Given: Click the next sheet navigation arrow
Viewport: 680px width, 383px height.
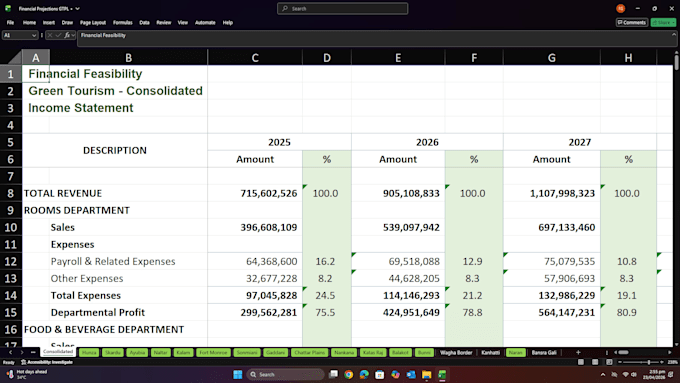Looking at the screenshot, I should [22, 352].
